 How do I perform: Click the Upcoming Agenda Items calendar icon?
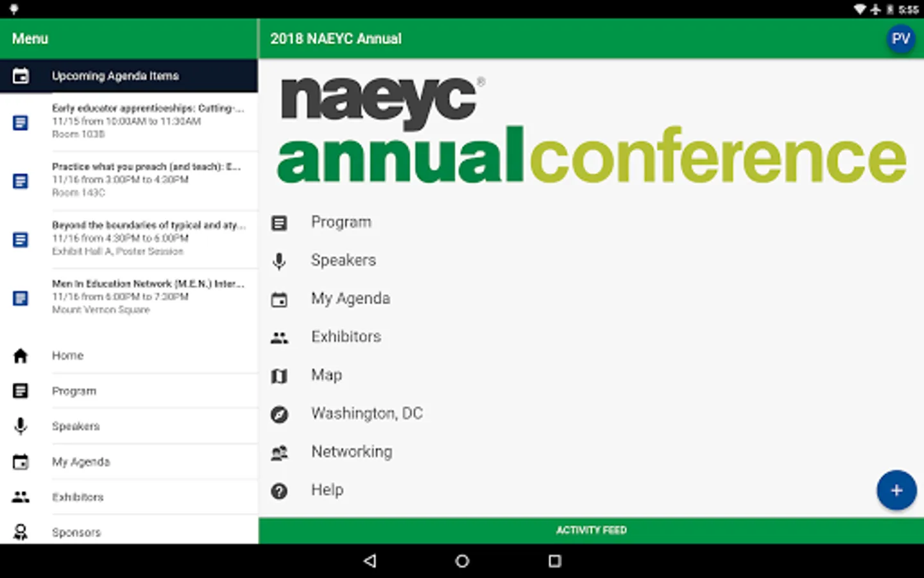pos(21,76)
